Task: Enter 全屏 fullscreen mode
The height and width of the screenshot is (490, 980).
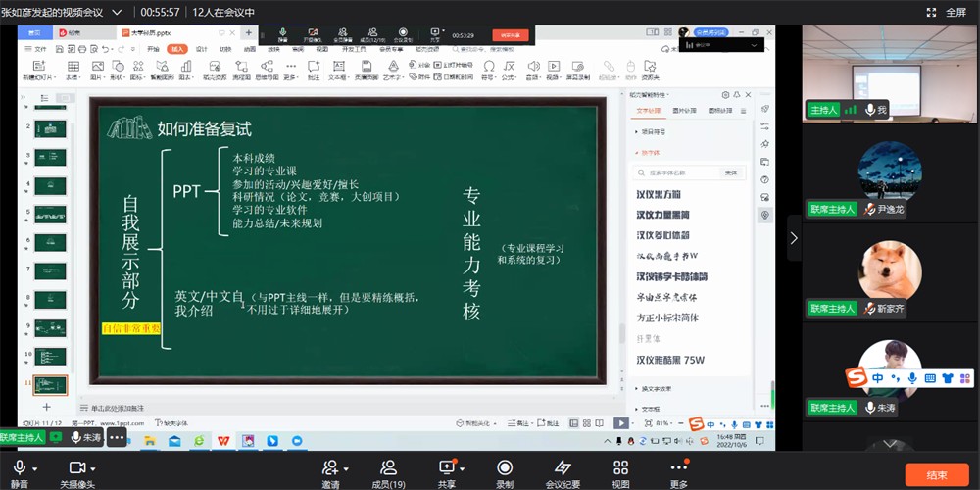Action: tap(948, 13)
